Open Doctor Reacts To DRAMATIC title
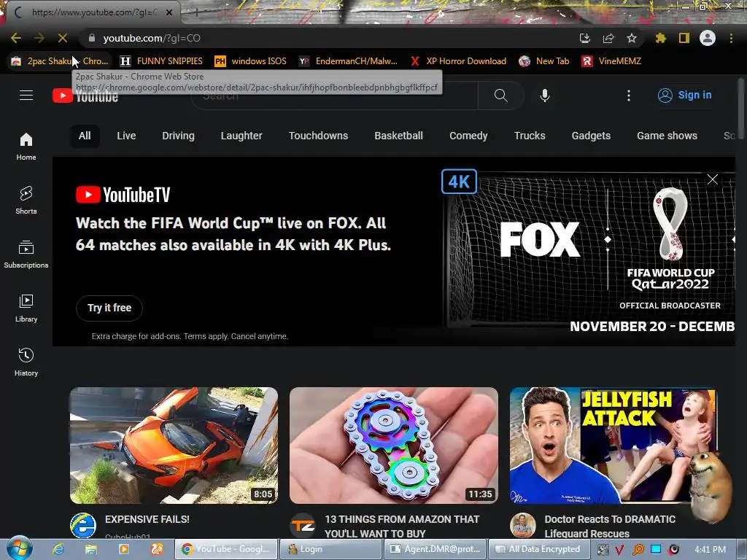Image resolution: width=747 pixels, height=560 pixels. pos(610,526)
